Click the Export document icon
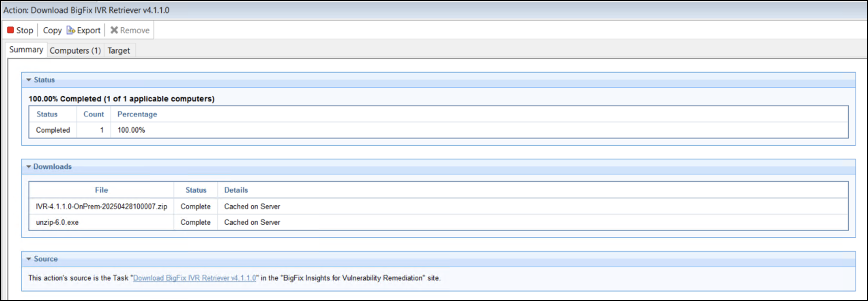The width and height of the screenshot is (868, 301). [71, 30]
